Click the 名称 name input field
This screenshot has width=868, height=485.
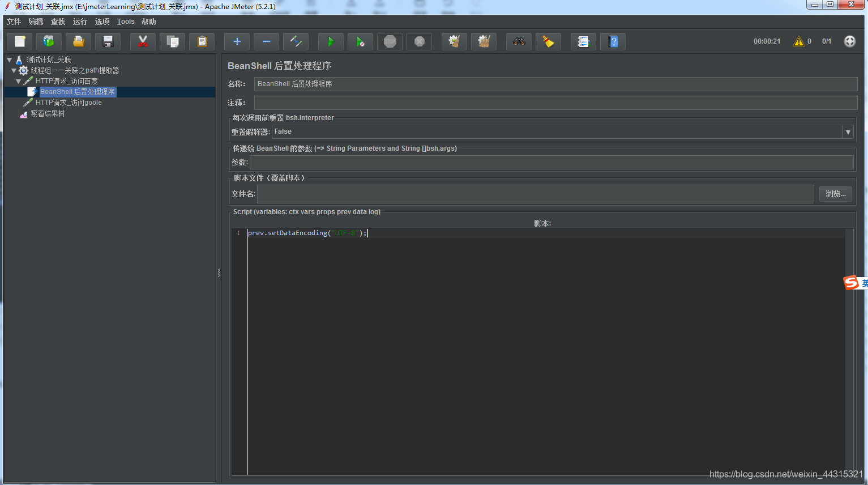pos(555,84)
